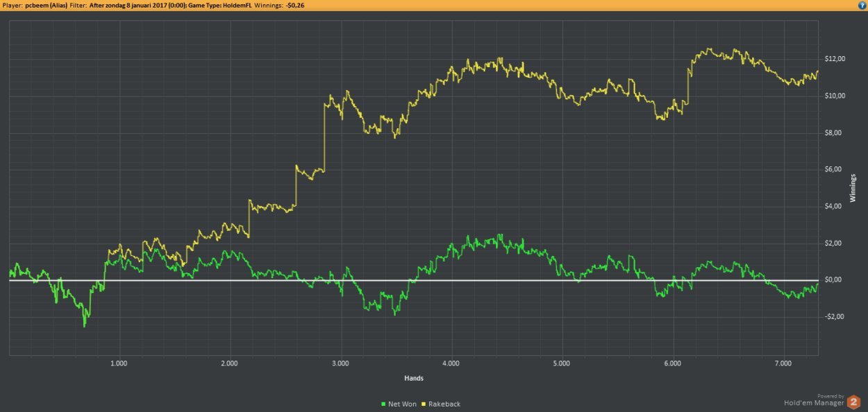Click the green Net Won legend square
868x412 pixels.
tap(384, 404)
